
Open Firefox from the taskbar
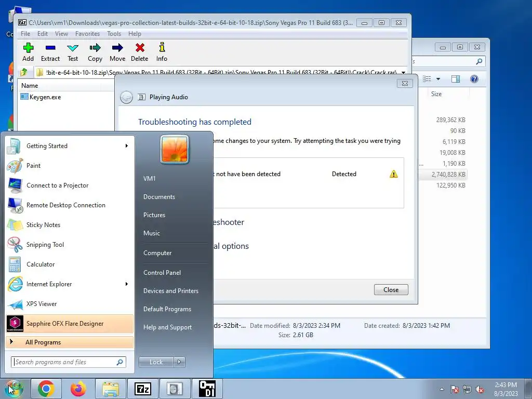[x=78, y=389]
